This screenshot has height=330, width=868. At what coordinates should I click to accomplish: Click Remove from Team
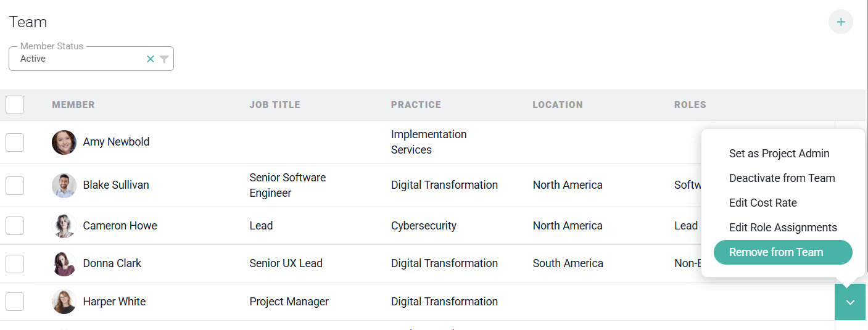[x=783, y=252]
